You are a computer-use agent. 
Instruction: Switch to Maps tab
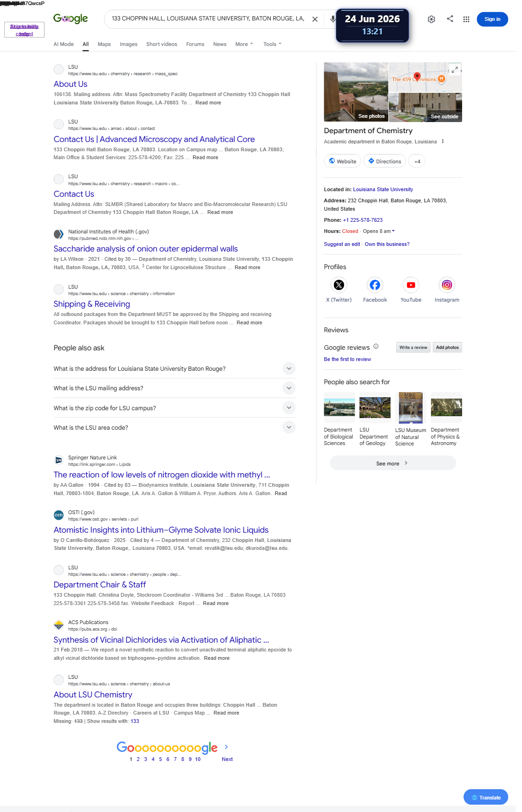[x=104, y=44]
